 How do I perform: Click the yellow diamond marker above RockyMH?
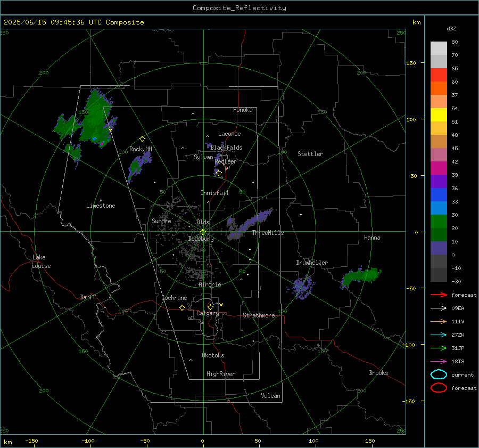[x=142, y=139]
